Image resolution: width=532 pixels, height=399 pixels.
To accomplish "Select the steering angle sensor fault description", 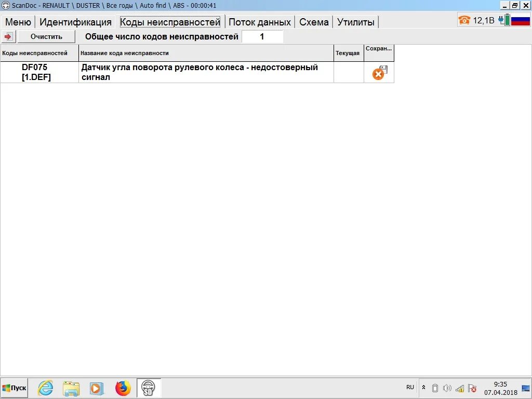I will pos(206,72).
